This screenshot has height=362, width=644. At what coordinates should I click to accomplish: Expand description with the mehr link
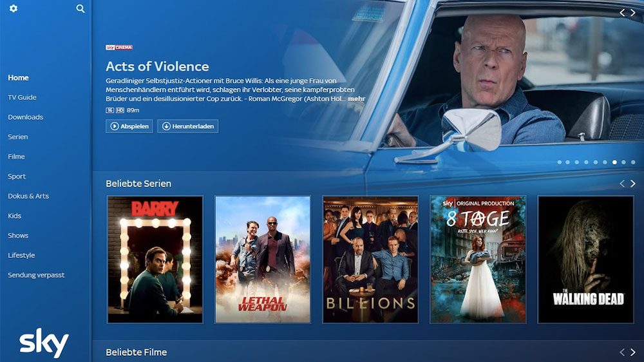(357, 99)
